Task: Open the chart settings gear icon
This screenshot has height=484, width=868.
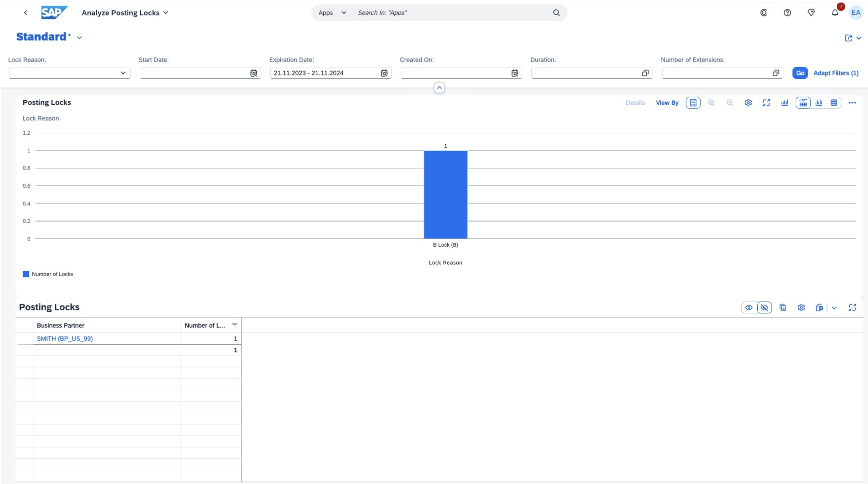Action: [748, 102]
